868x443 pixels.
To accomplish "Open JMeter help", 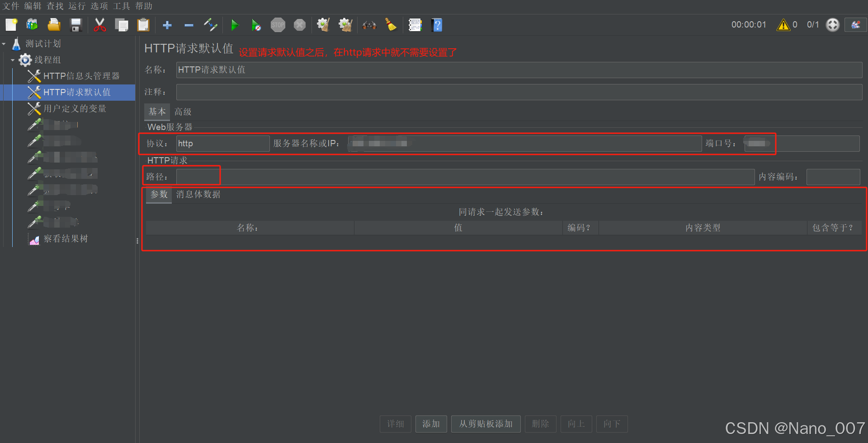I will coord(437,25).
